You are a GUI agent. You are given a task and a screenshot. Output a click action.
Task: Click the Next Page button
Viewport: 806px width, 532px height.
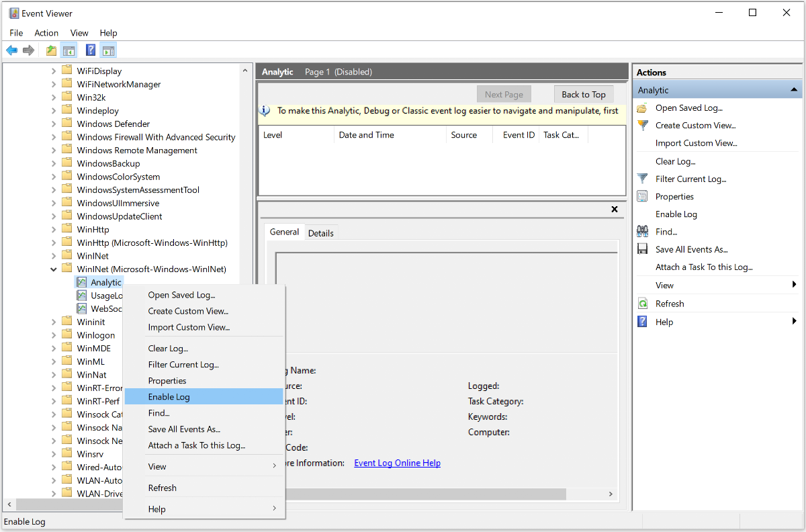(x=504, y=95)
